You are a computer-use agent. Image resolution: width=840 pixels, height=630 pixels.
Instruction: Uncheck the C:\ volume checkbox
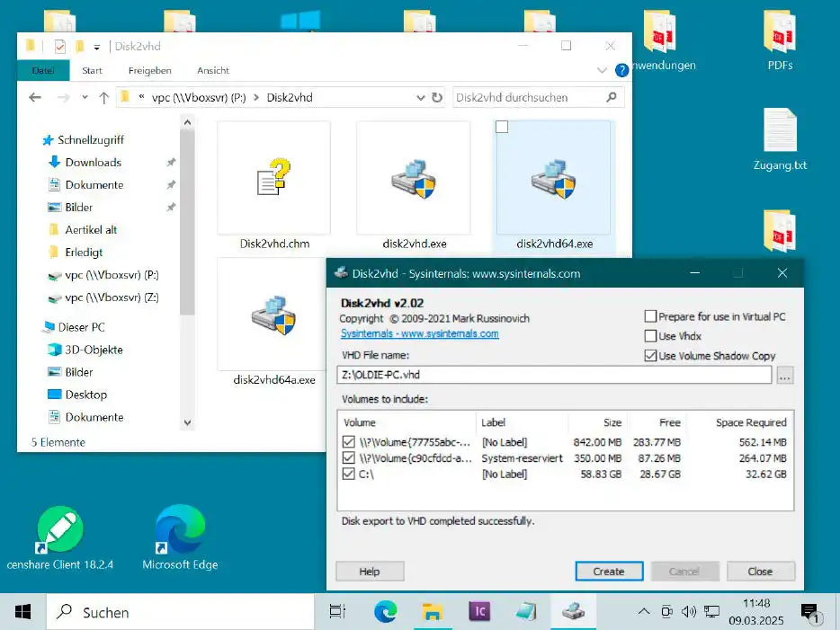349,475
